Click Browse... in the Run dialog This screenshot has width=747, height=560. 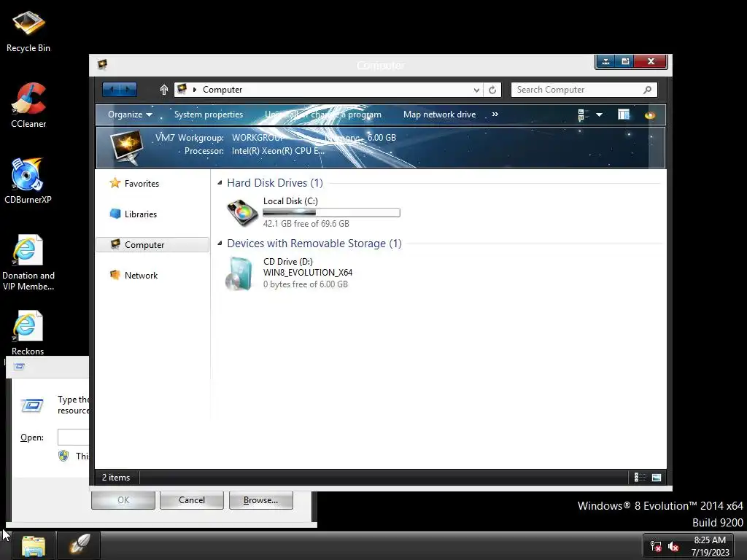260,500
